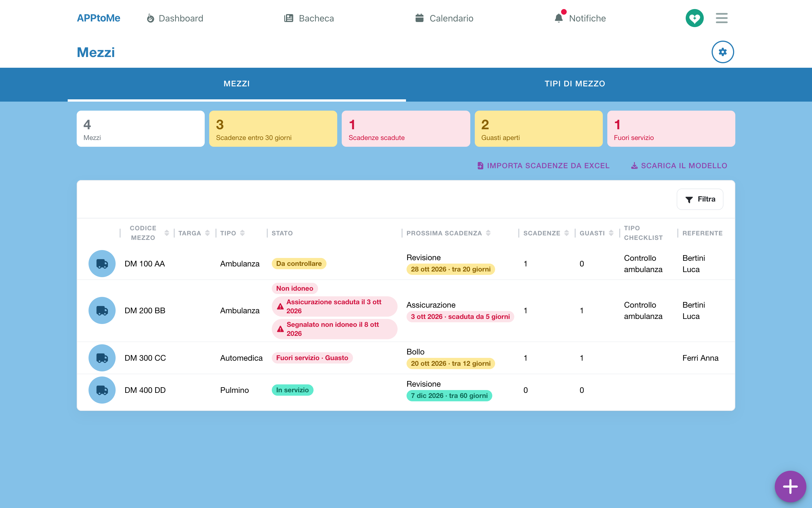
Task: Click the warning icon on Assicurazione scaduta
Action: point(280,306)
